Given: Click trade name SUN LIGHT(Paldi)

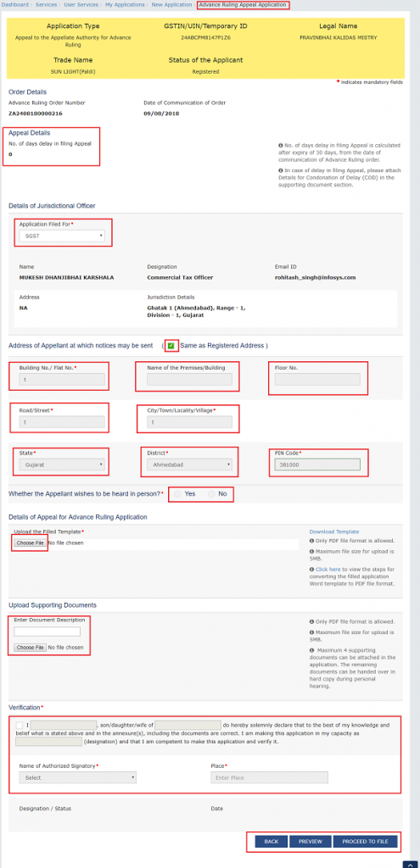Looking at the screenshot, I should pos(73,71).
